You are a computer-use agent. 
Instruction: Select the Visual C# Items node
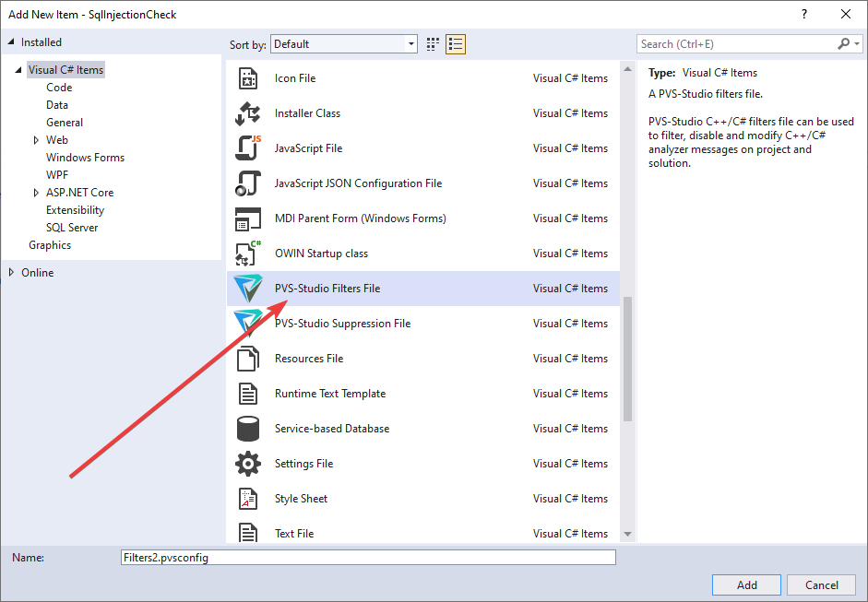(x=65, y=70)
